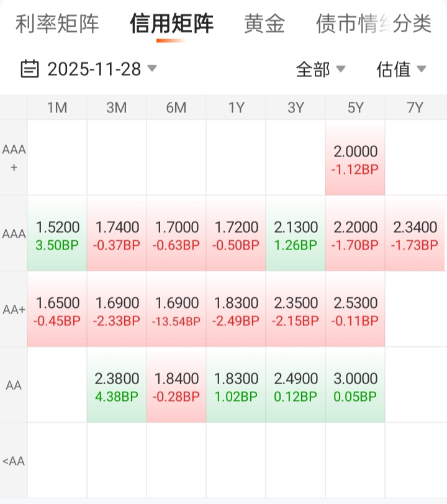This screenshot has width=447, height=504.
Task: Switch to the 债市情绪 tab
Action: (x=345, y=24)
